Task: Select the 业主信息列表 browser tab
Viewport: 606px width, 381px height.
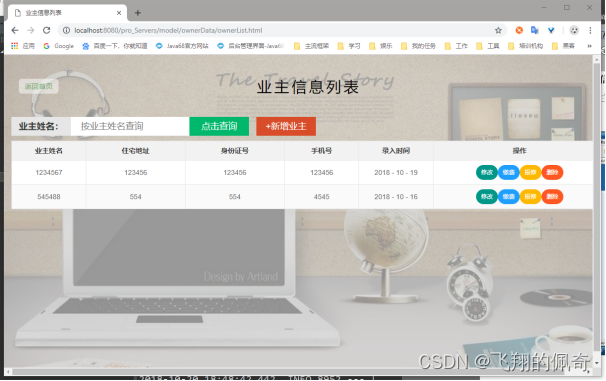Action: point(67,13)
